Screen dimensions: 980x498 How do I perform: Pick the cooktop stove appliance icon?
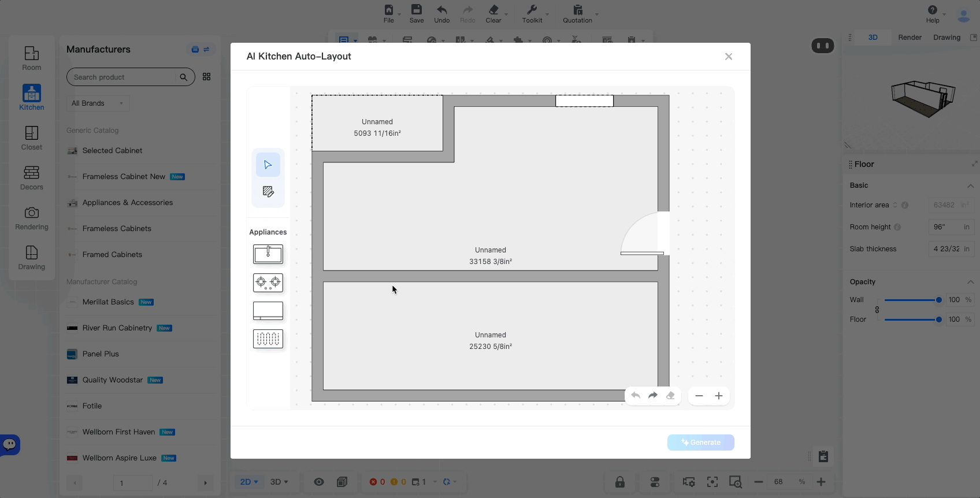click(x=268, y=283)
